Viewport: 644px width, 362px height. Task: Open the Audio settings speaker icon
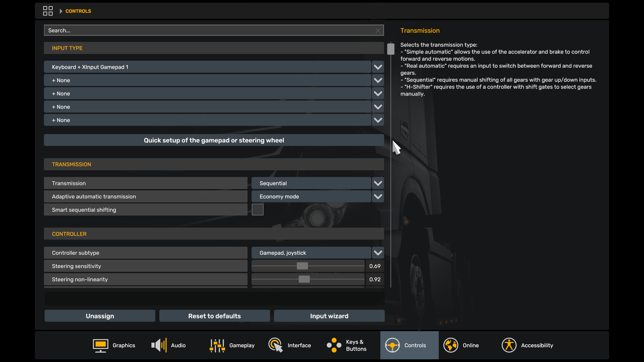pyautogui.click(x=159, y=345)
